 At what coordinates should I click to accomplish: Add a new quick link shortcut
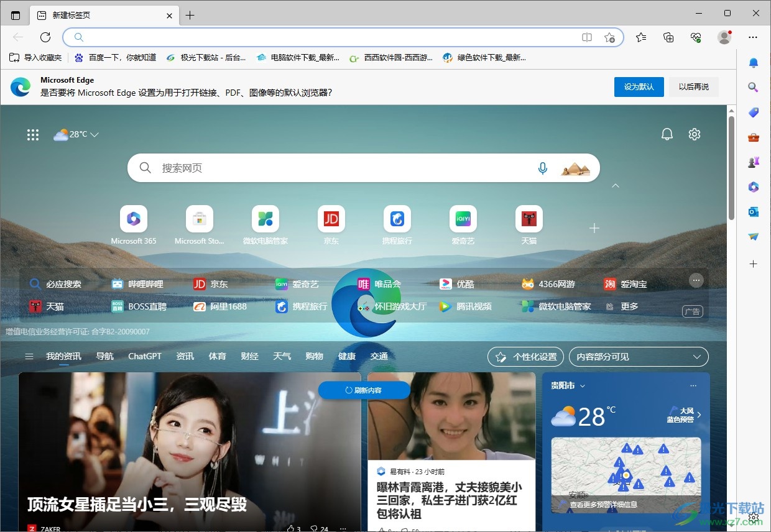[594, 228]
